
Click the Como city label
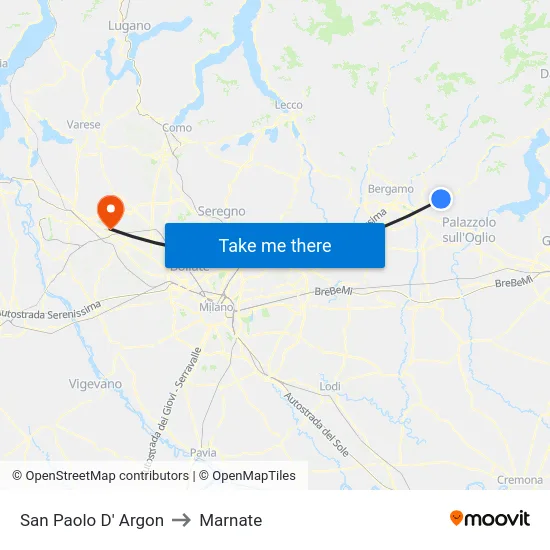click(x=177, y=128)
